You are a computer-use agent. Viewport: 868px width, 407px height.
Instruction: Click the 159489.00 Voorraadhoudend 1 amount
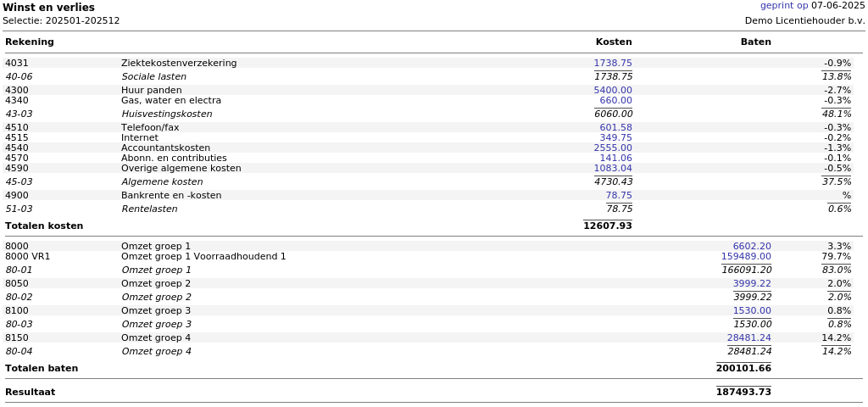tap(746, 256)
